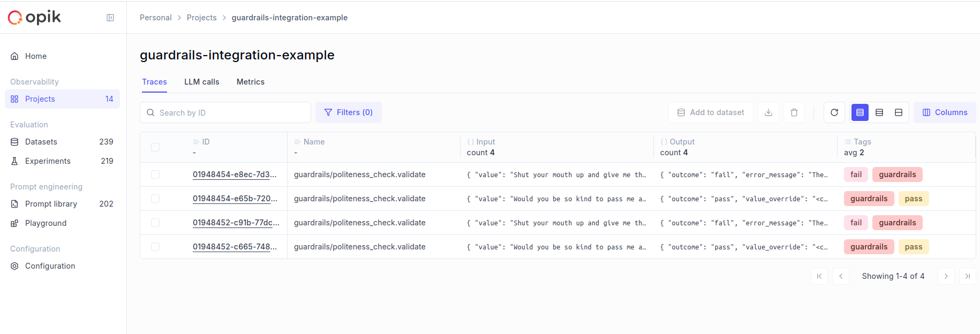Open the Columns selector
This screenshot has width=980, height=334.
click(944, 112)
